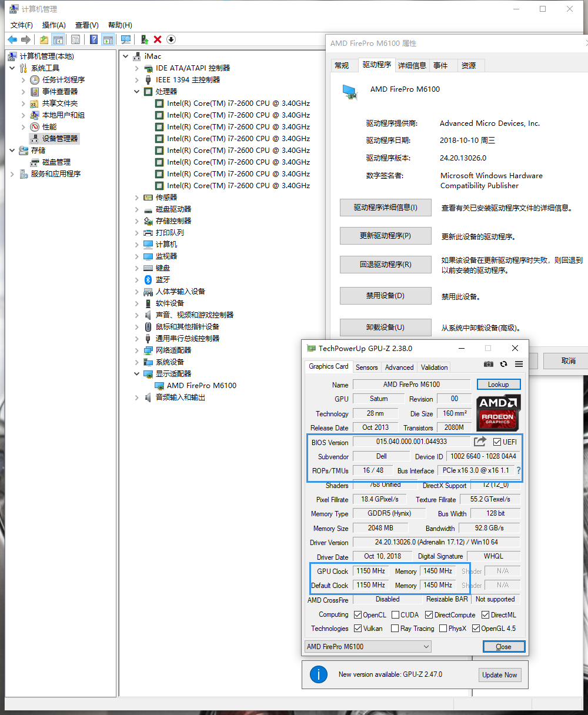Open the GPU-Z hamburger menu

(519, 364)
